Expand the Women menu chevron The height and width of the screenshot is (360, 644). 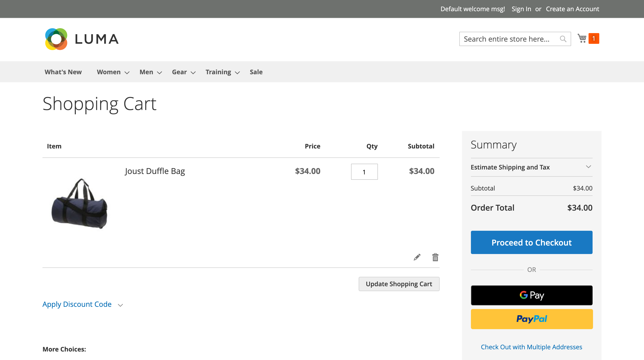[x=127, y=73]
